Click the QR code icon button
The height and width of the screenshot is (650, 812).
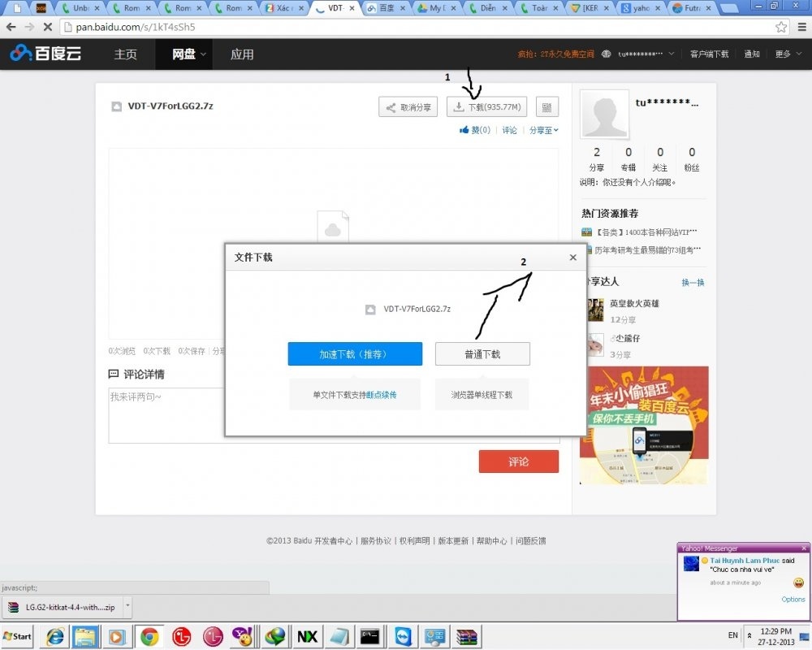pyautogui.click(x=546, y=106)
